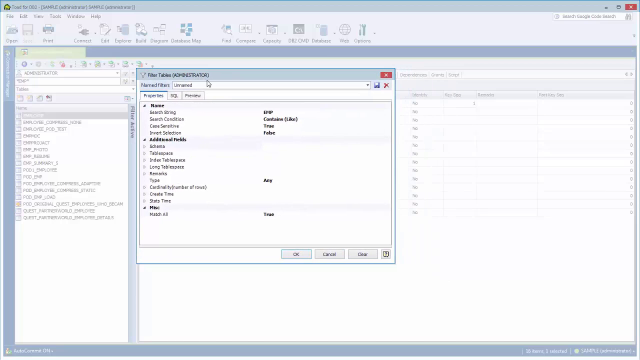The image size is (640, 360).
Task: Open the Script tab in background window
Action: tap(454, 75)
